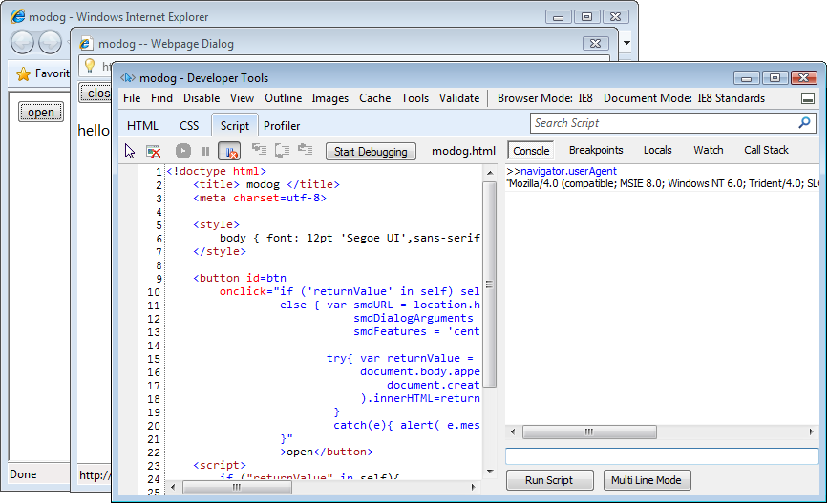Screen dimensions: 828x504
Task: Click console scroll right arrow
Action: tap(811, 431)
